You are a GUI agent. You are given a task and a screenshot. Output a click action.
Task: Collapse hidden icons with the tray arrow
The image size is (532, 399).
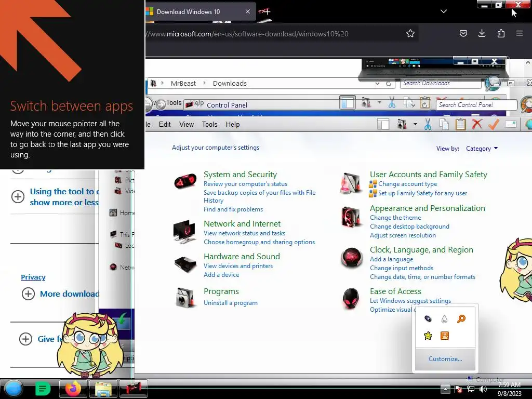click(445, 389)
